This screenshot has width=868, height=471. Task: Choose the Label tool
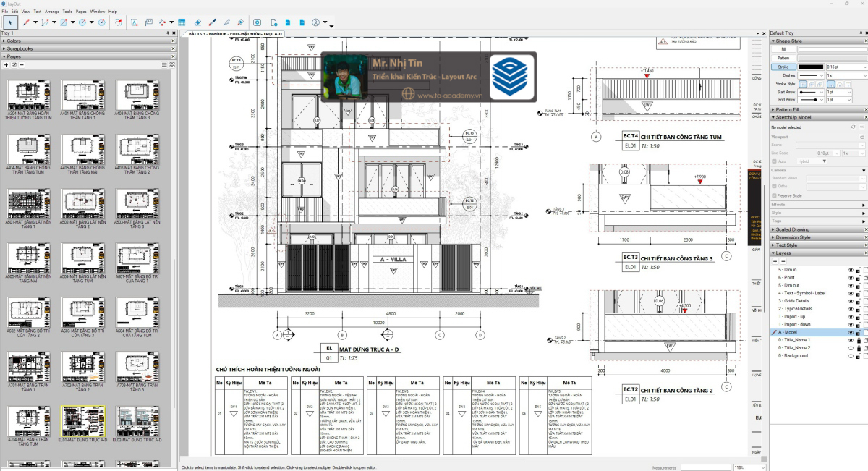pyautogui.click(x=149, y=22)
